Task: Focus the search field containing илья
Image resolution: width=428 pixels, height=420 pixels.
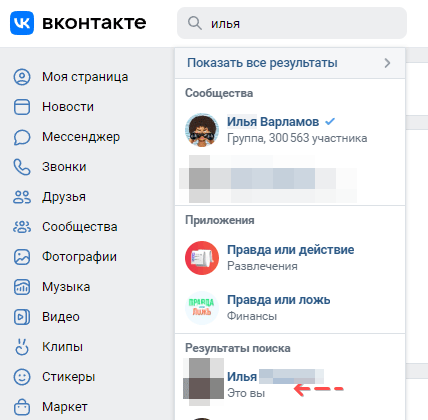Action: point(292,23)
